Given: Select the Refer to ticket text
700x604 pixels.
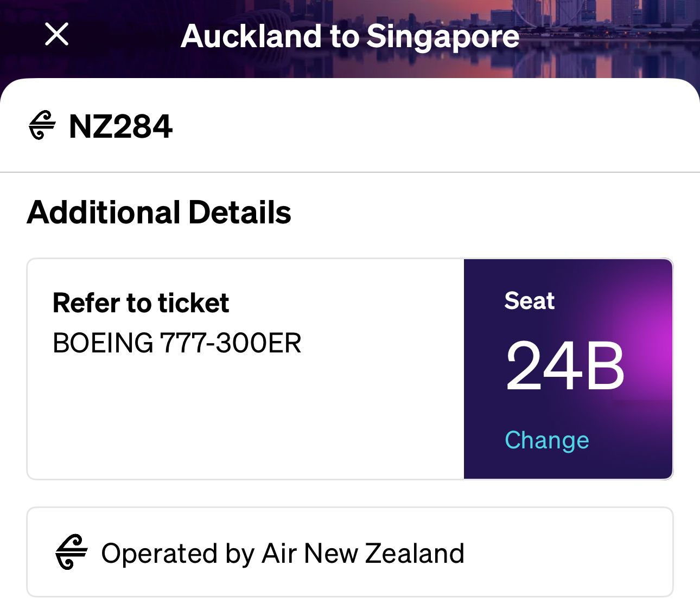Looking at the screenshot, I should 141,303.
